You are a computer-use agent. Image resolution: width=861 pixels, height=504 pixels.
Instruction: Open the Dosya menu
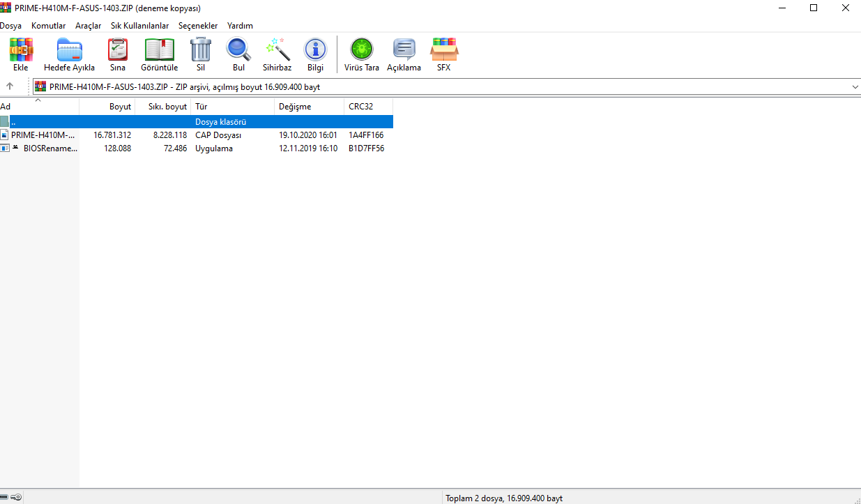[10, 25]
